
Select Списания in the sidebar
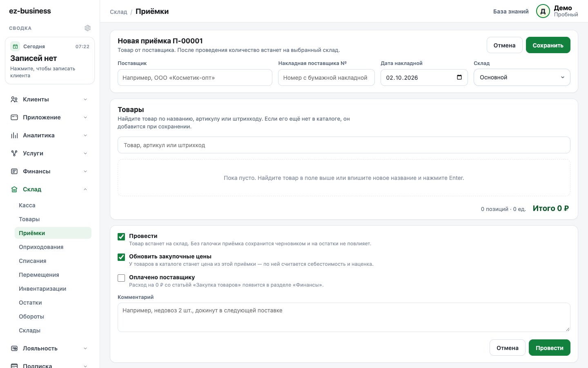53,261
